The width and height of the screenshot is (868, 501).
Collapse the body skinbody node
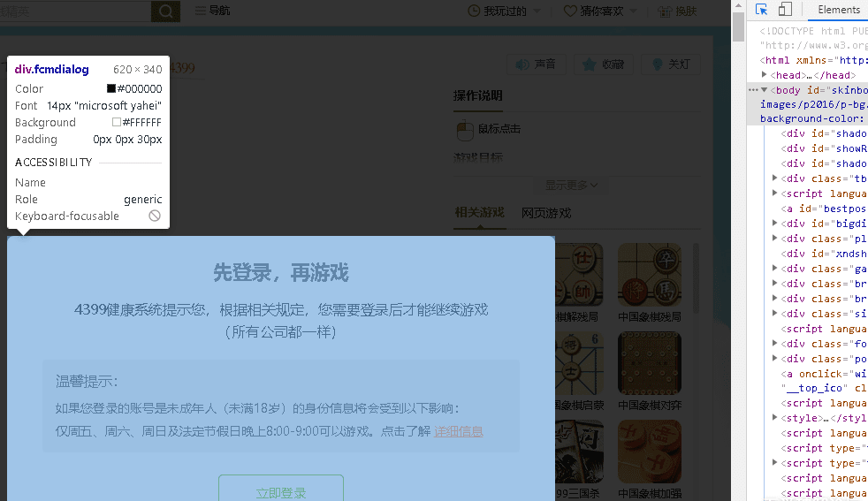[765, 89]
